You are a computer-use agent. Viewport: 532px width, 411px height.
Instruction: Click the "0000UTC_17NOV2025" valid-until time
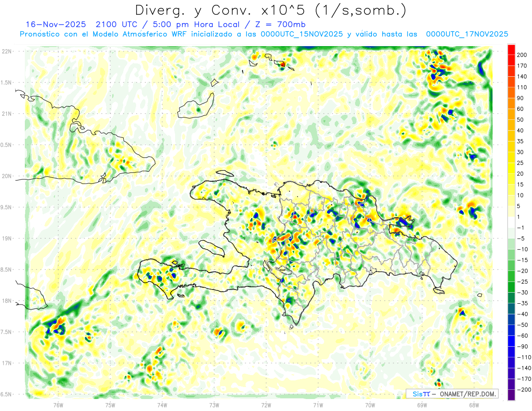pos(467,34)
